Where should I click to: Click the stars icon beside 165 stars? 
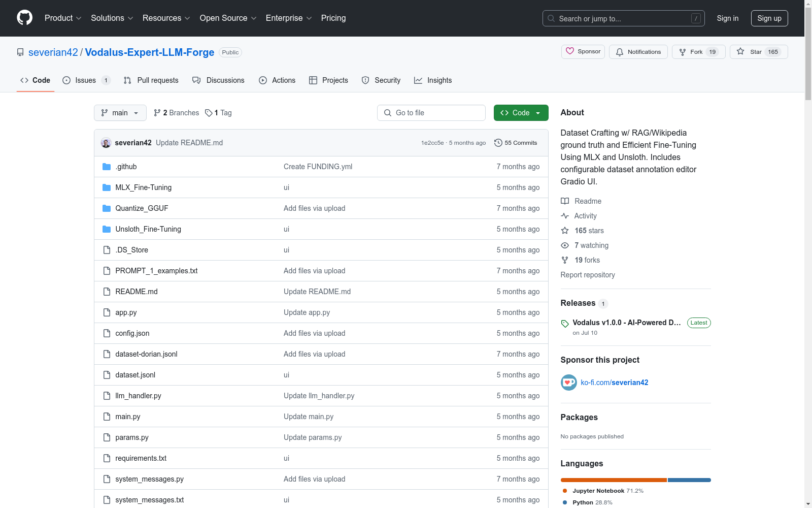(565, 231)
